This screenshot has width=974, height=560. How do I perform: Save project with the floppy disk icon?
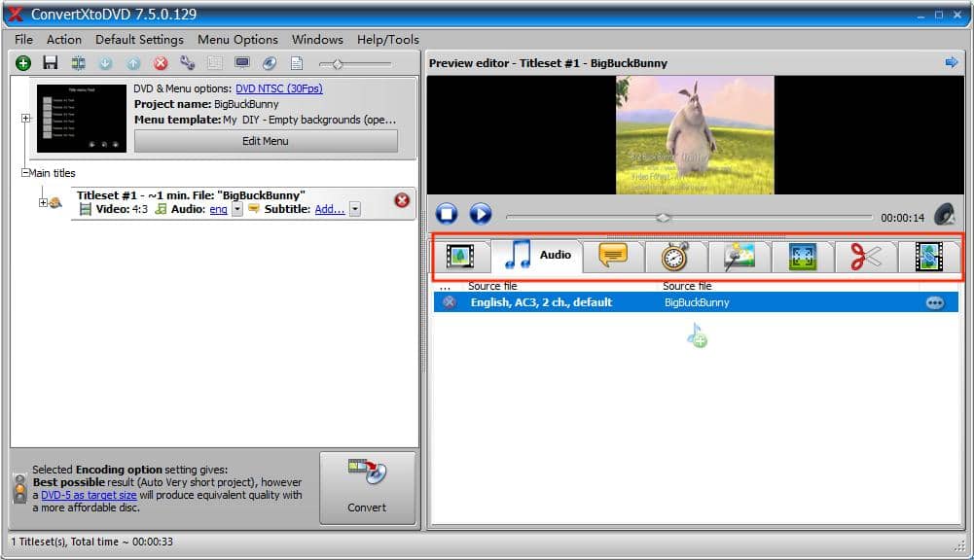[51, 63]
